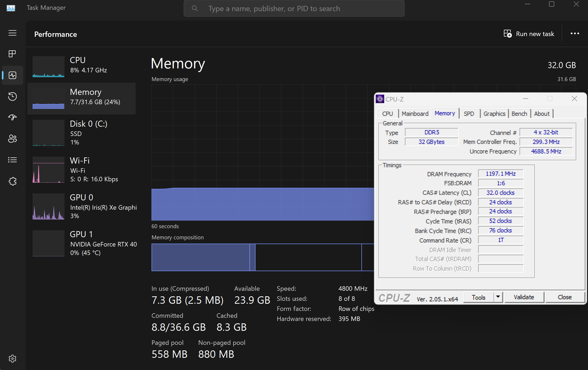
Task: Close CPU-Z with the title bar X
Action: [574, 99]
